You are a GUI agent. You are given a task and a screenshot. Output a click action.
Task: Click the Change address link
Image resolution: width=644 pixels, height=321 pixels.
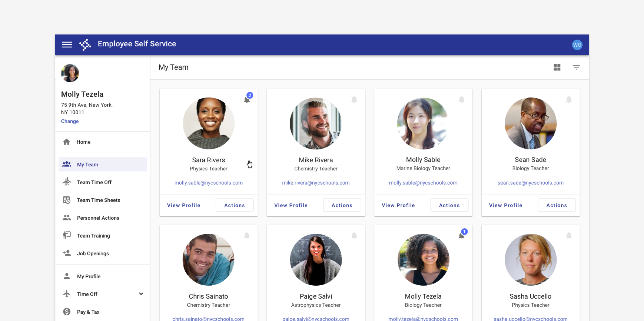click(x=70, y=121)
